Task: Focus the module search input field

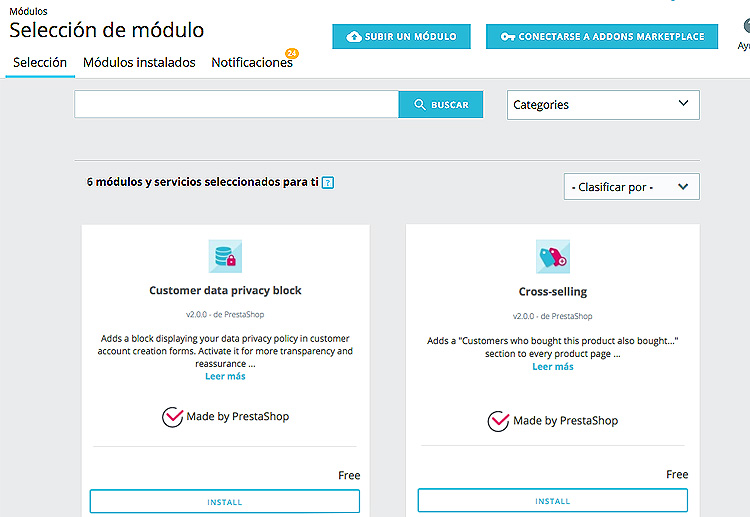Action: [x=236, y=104]
